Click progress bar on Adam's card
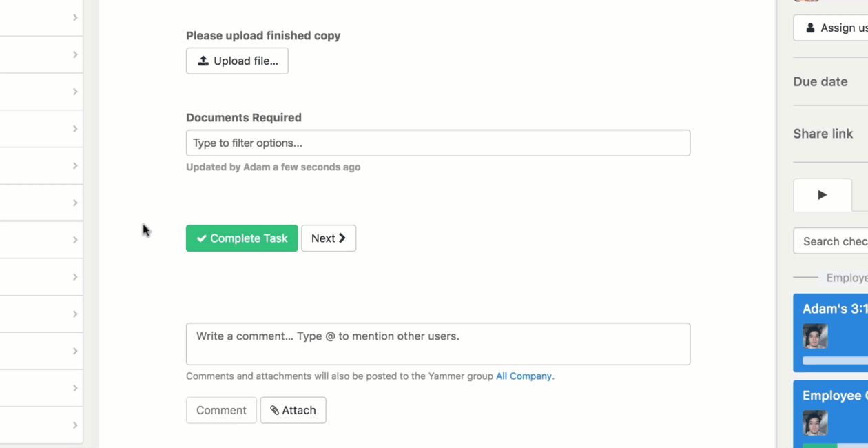 [x=835, y=360]
